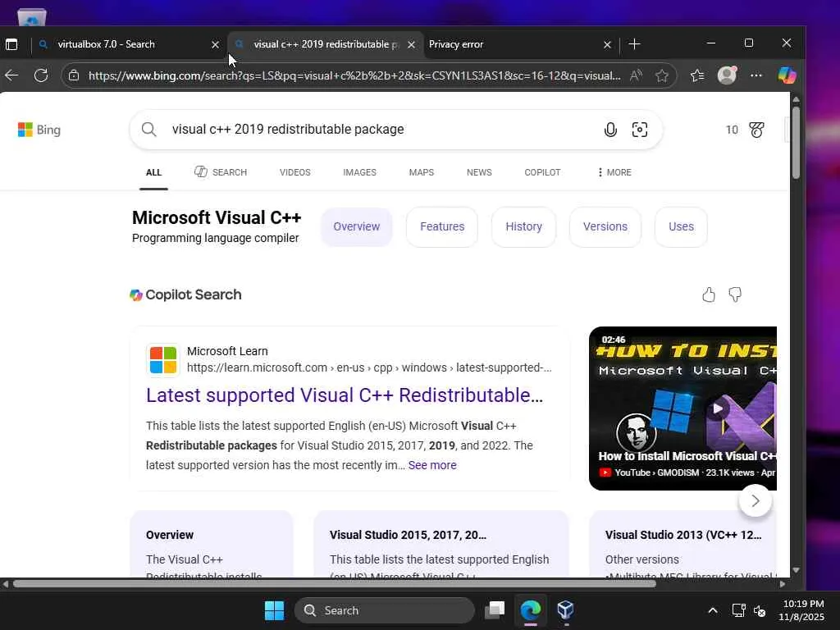
Task: Open Visual Studio 2013 (VC++ 12 card
Action: tap(683, 545)
